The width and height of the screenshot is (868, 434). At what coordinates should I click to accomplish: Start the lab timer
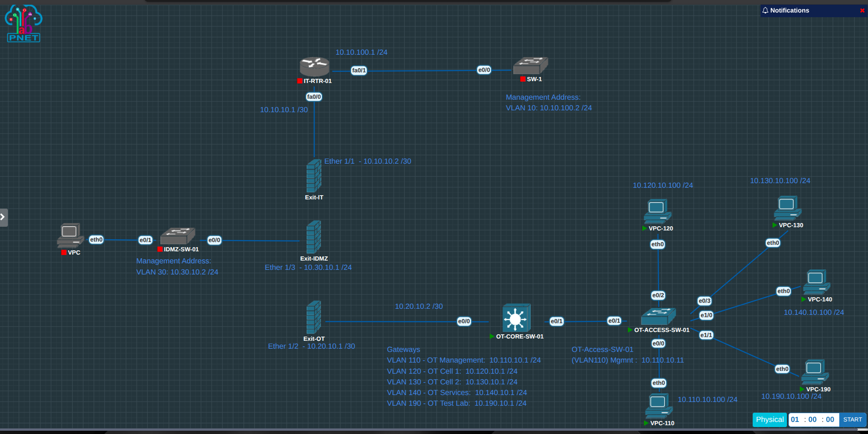click(x=852, y=420)
